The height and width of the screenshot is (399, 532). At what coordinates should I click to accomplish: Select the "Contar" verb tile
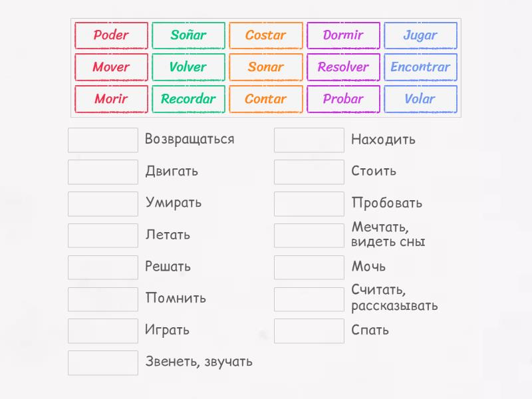coord(266,99)
